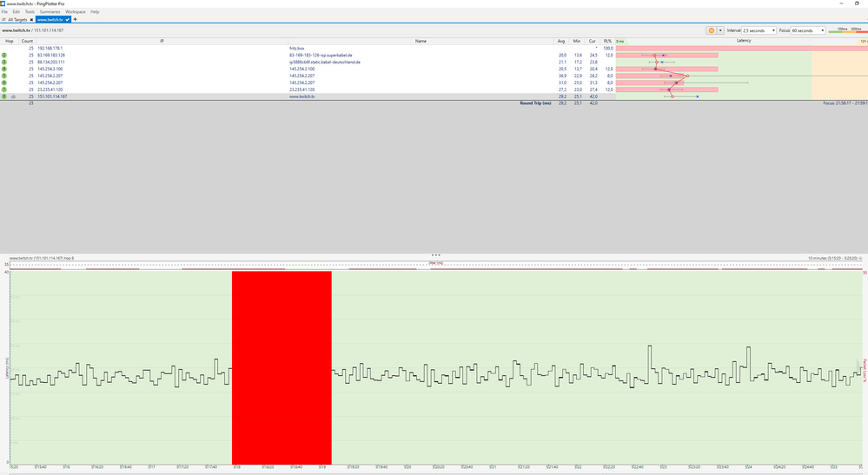Open the File menu
This screenshot has height=475, width=868.
(x=4, y=11)
